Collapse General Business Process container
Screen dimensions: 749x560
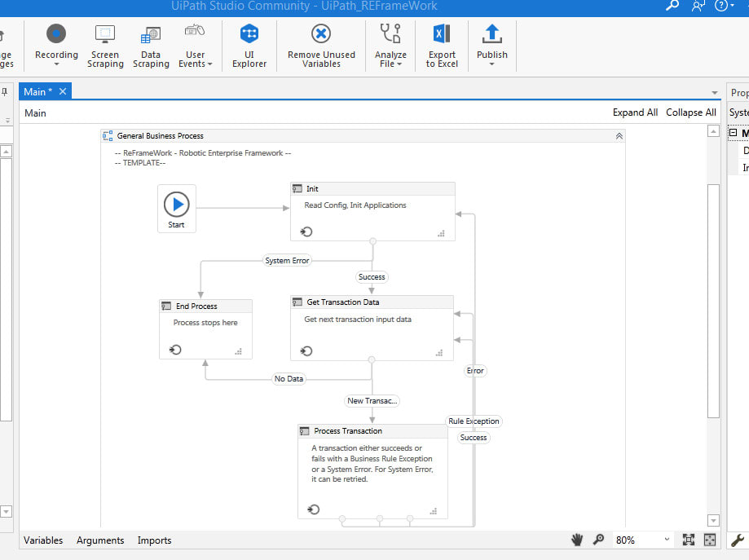point(619,136)
